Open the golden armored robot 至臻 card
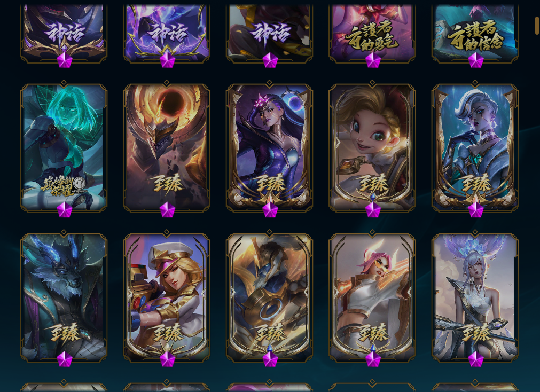Screen dimensions: 540x392 (269, 297)
